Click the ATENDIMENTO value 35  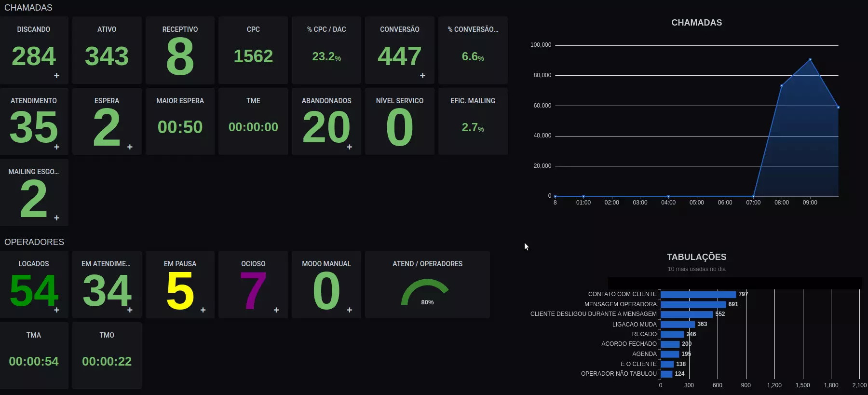(34, 127)
